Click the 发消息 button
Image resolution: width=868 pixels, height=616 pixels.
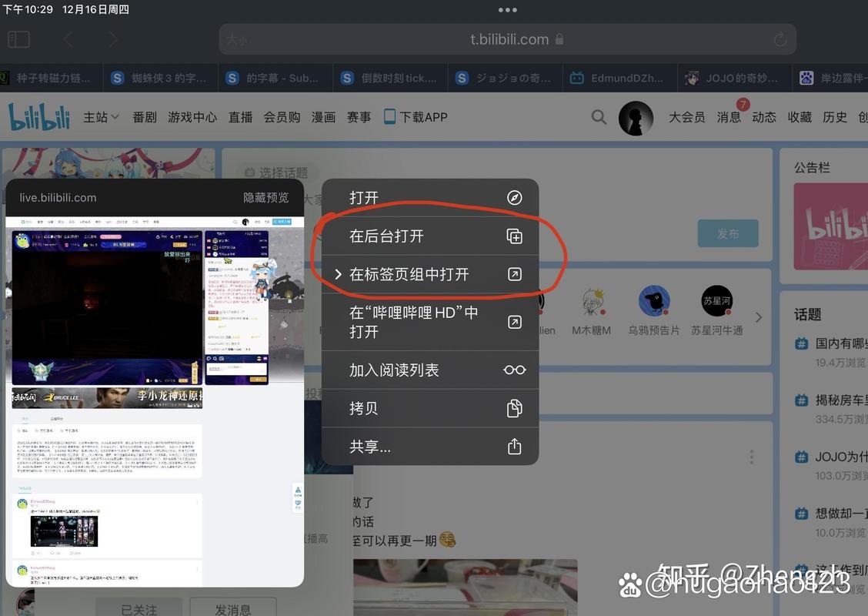tap(233, 608)
